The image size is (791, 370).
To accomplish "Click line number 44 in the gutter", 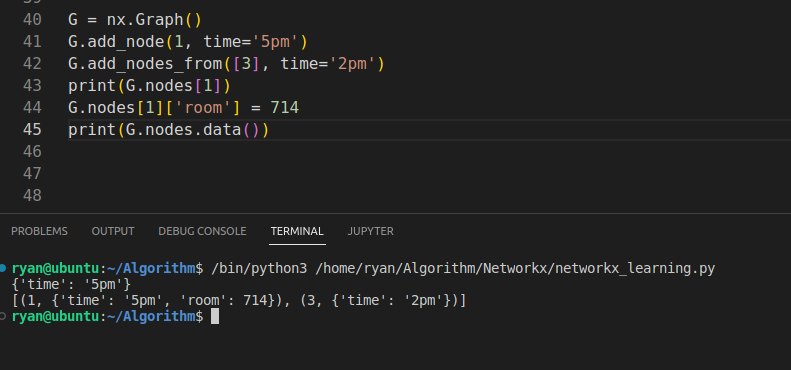I will click(32, 108).
